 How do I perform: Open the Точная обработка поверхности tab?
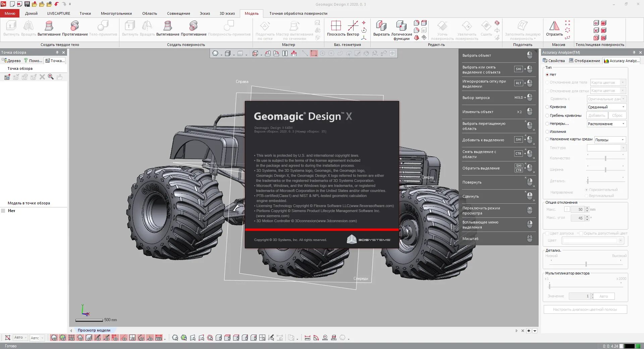pyautogui.click(x=298, y=13)
